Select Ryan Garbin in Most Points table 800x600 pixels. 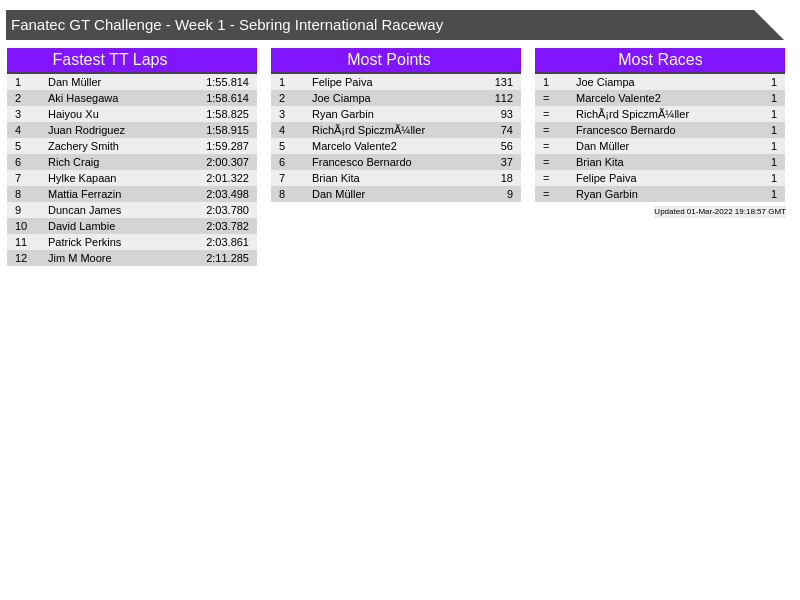click(342, 114)
